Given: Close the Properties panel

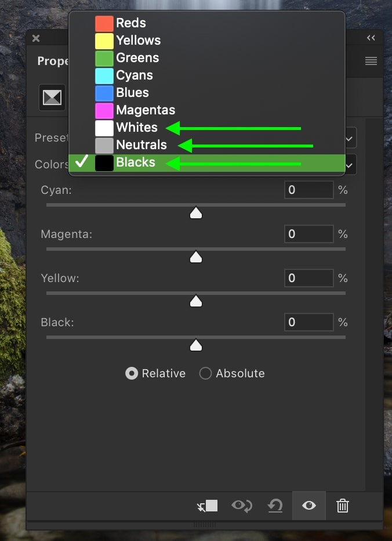Looking at the screenshot, I should pyautogui.click(x=36, y=38).
